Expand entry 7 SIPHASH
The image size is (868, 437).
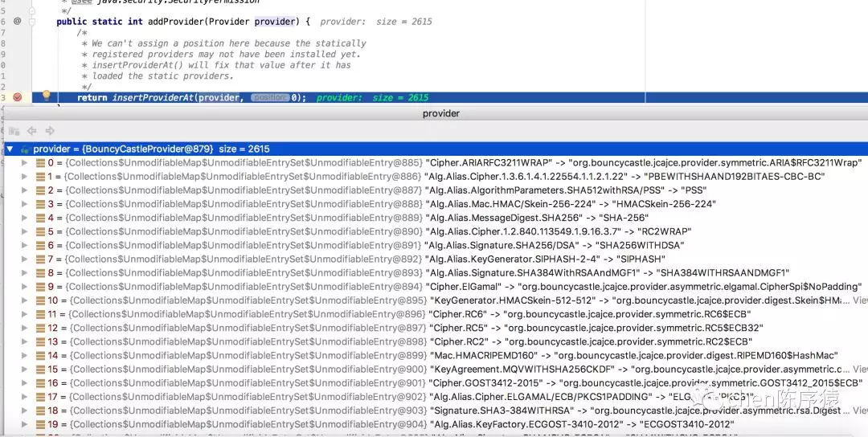[x=24, y=259]
